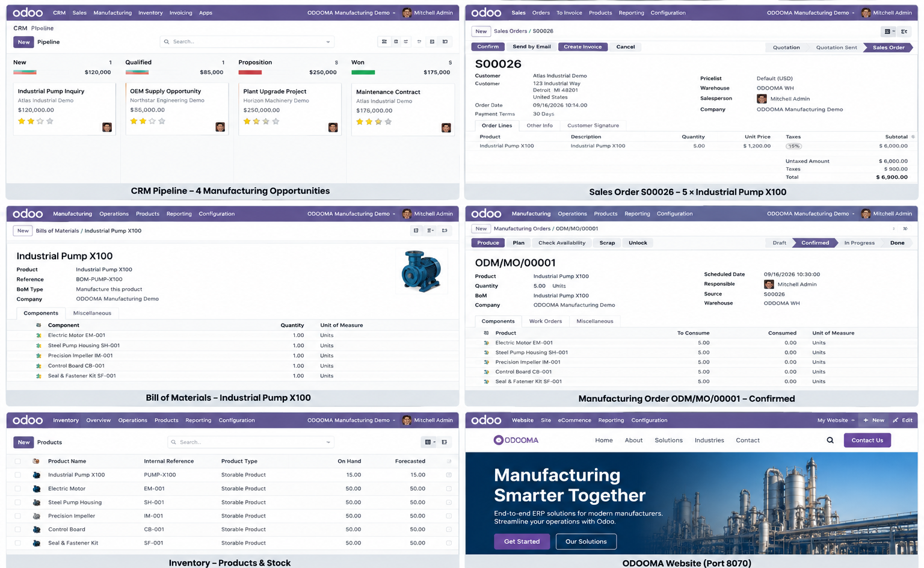Click the column settings icon beside Subtotal header
Image resolution: width=924 pixels, height=568 pixels.
913,137
